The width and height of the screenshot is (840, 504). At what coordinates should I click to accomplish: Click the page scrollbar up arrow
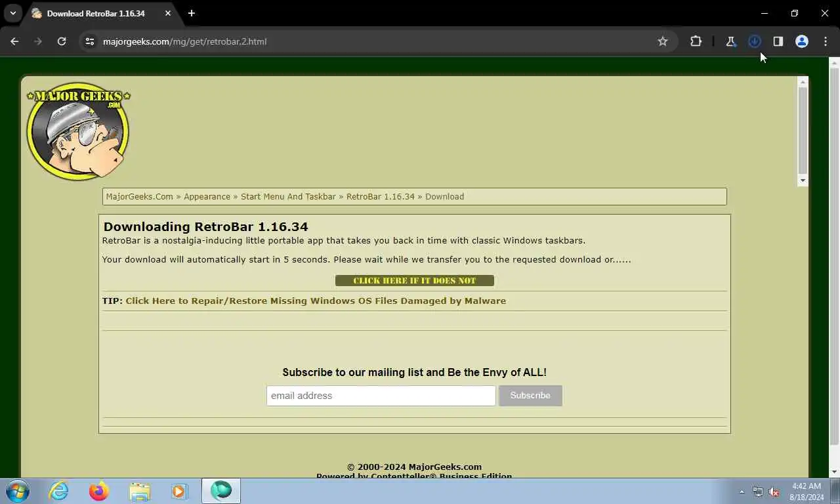click(834, 63)
